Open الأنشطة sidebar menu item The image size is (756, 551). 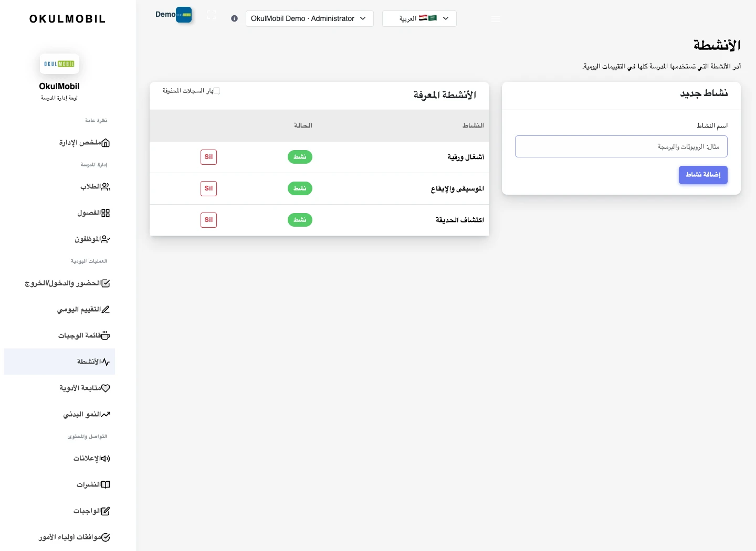[x=59, y=362]
